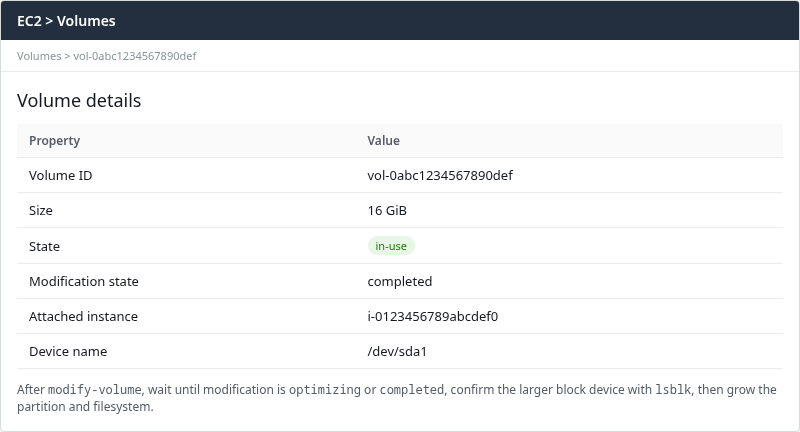
Task: Click the modify-volume code term in the note
Action: pyautogui.click(x=94, y=390)
